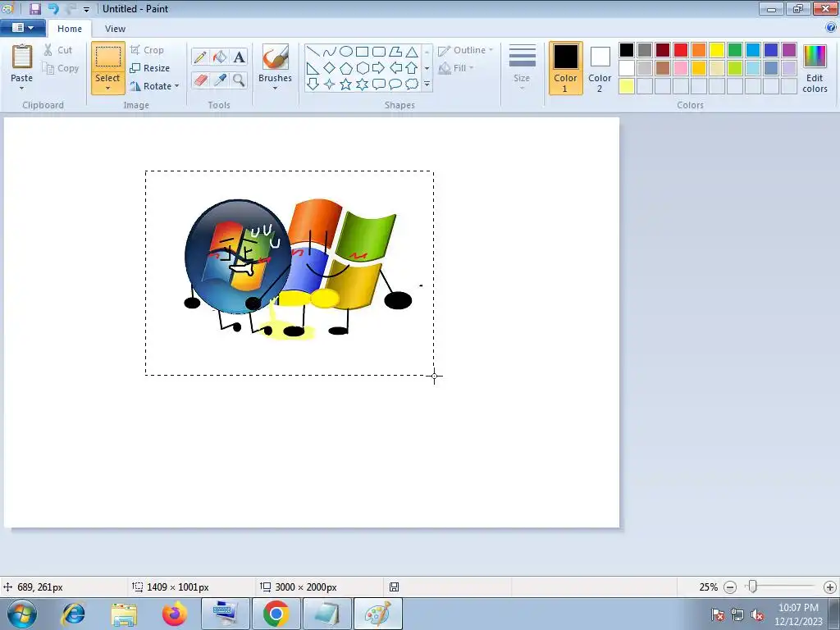Choose the Four-point star shape
The image size is (840, 630).
click(330, 84)
